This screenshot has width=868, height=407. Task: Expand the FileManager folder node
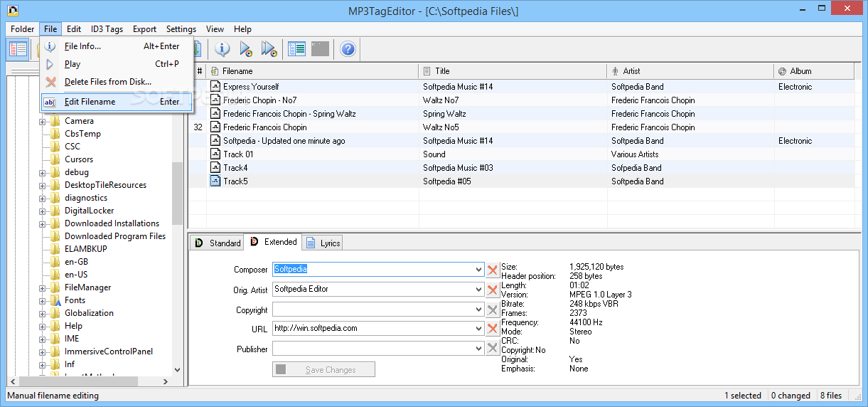tap(42, 287)
